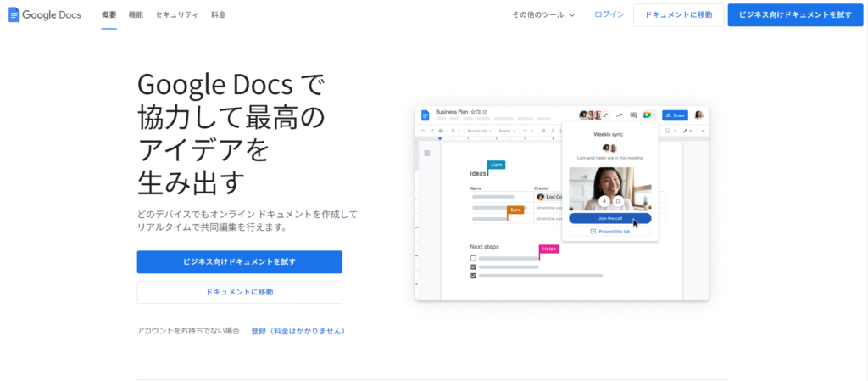Click the Weekly sync meeting title
The height and width of the screenshot is (381, 868).
click(x=610, y=134)
